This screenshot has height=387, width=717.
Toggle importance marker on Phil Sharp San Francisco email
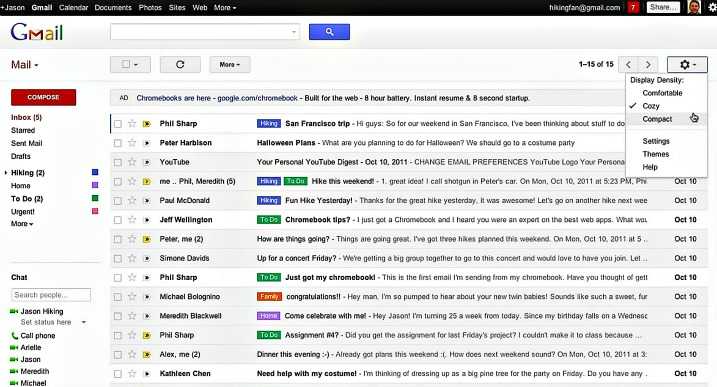point(147,124)
